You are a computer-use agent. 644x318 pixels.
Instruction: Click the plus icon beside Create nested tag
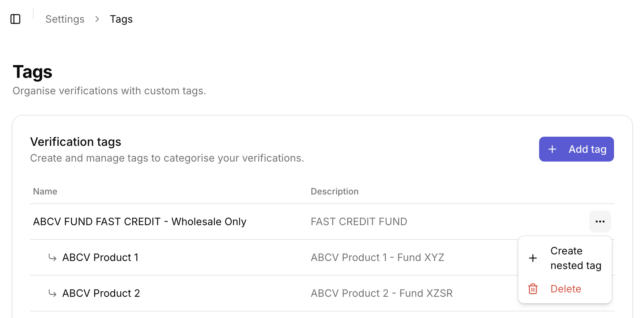tap(533, 258)
